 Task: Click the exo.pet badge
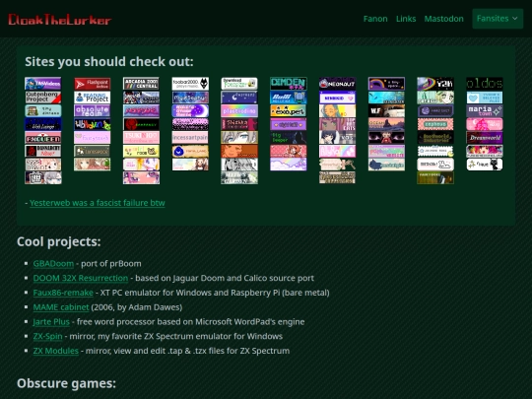click(289, 110)
